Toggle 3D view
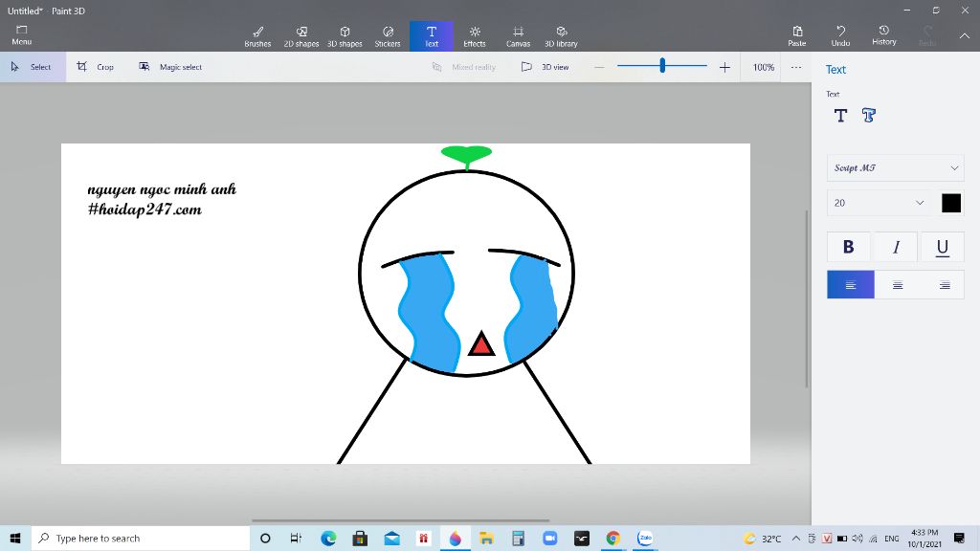 (545, 67)
